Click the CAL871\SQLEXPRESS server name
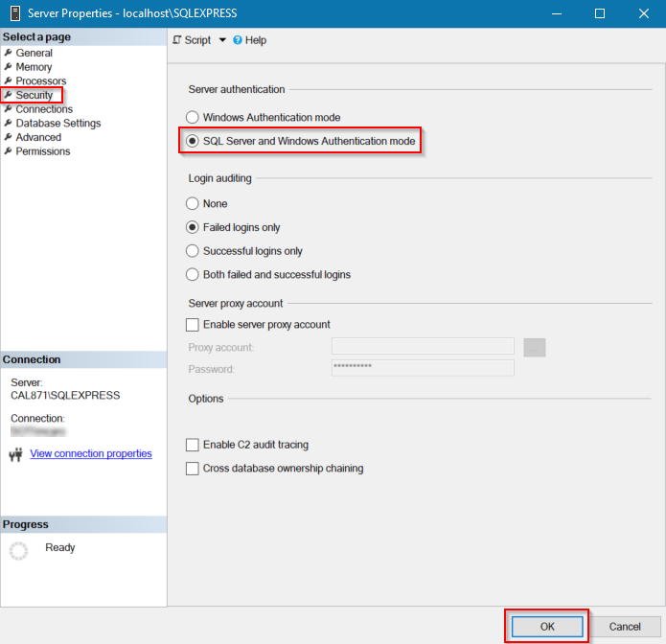Viewport: 666px width, 644px height. pos(65,396)
